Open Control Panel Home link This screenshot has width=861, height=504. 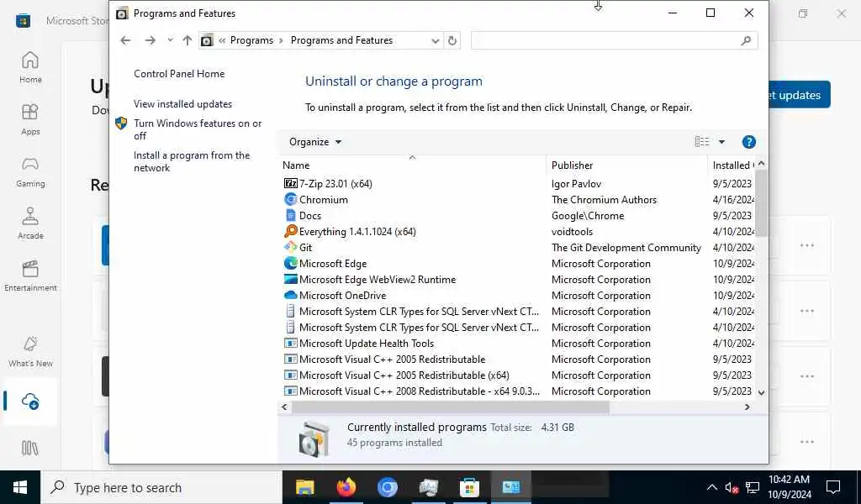point(179,73)
